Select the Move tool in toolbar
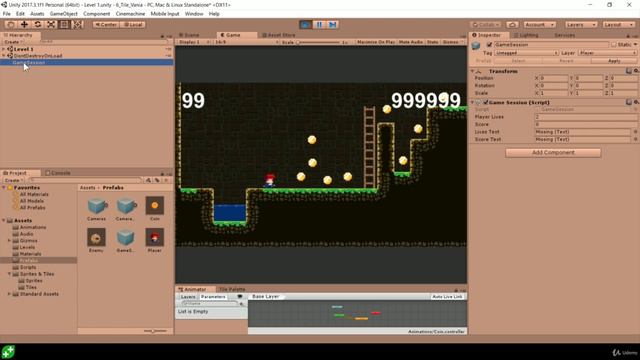 24,24
